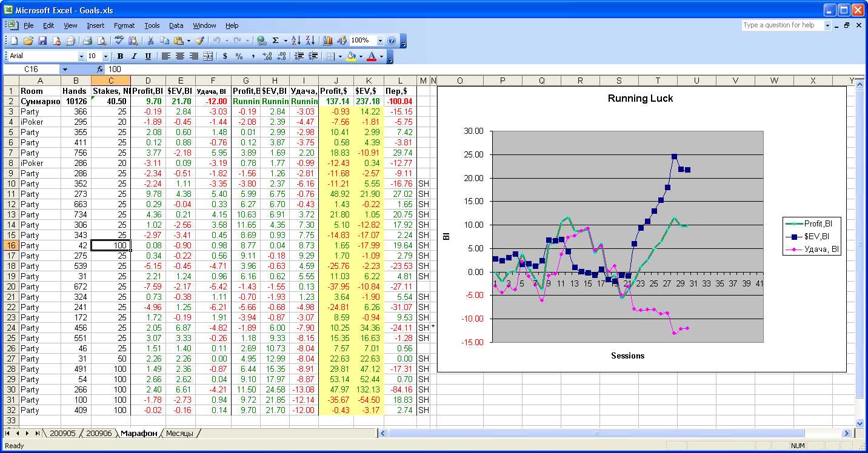This screenshot has height=453, width=868.
Task: Select the 200905 sheet tab
Action: coord(62,433)
